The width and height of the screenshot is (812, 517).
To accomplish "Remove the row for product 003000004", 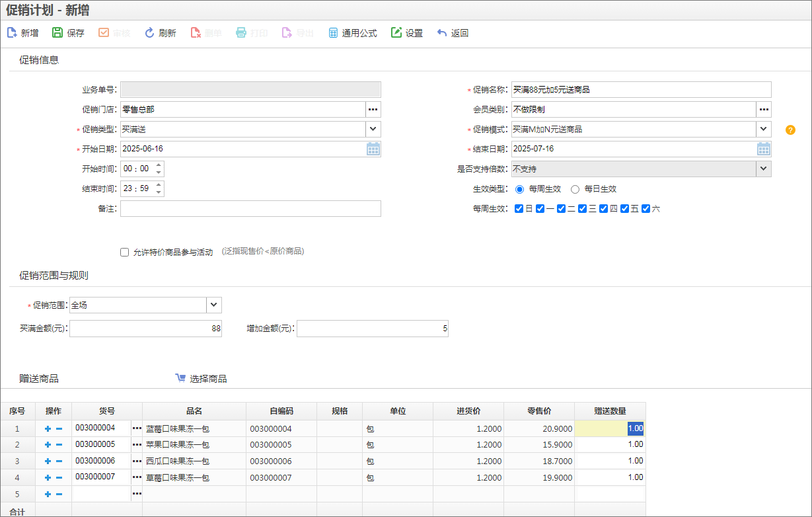I will pos(59,428).
